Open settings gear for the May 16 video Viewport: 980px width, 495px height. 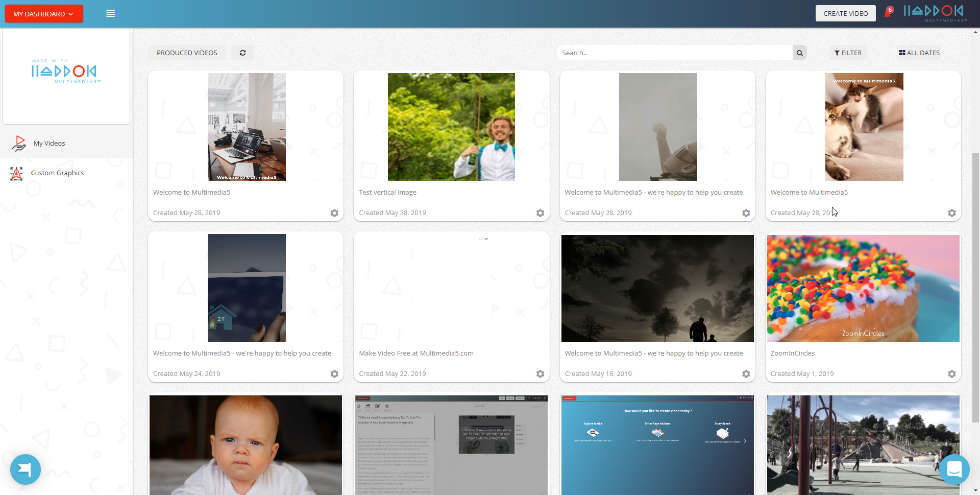tap(746, 374)
